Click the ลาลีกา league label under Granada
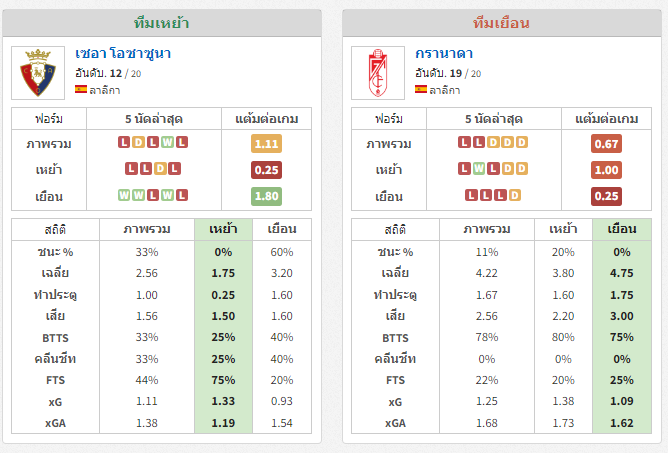 coord(445,90)
